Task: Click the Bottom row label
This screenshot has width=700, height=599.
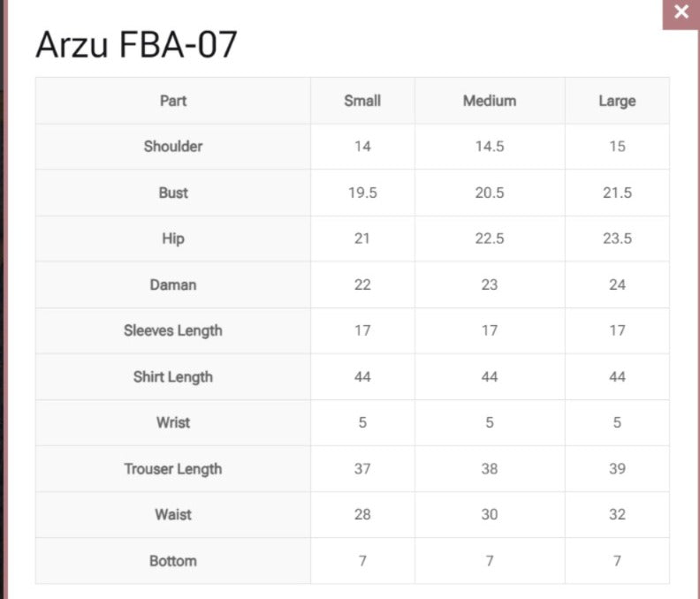Action: pos(173,560)
